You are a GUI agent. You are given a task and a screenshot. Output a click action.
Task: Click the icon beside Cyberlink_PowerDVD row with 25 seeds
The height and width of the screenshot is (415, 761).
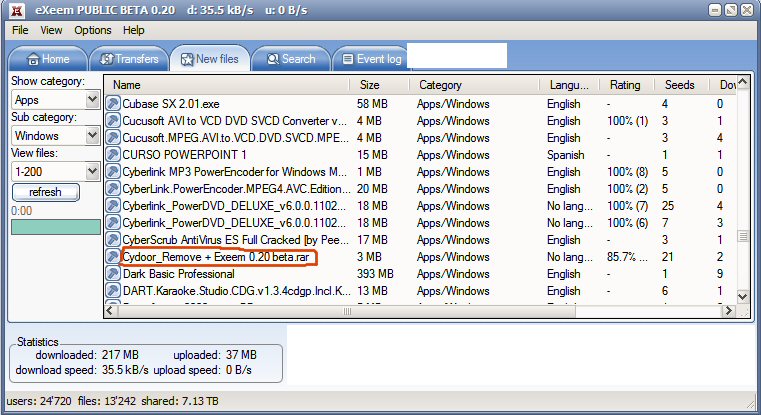tap(113, 205)
